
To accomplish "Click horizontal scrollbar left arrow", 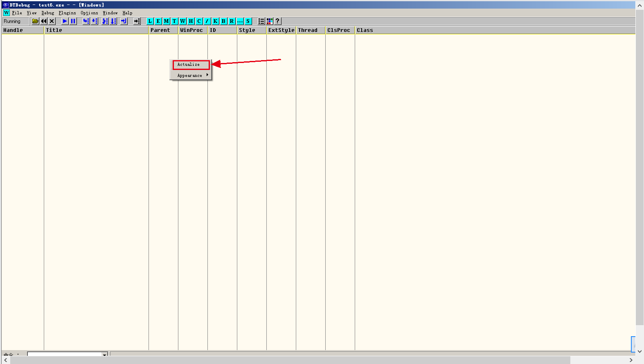I will (x=5, y=360).
